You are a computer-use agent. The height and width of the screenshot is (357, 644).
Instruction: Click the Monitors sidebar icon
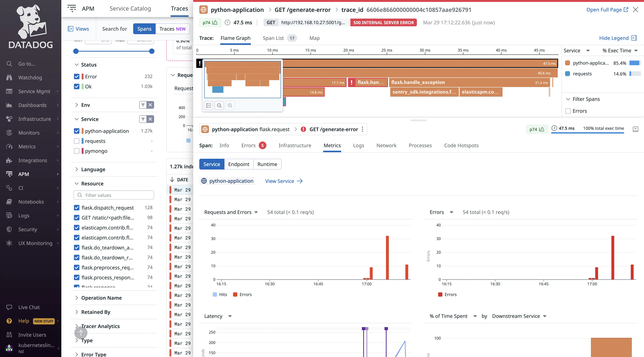point(9,133)
